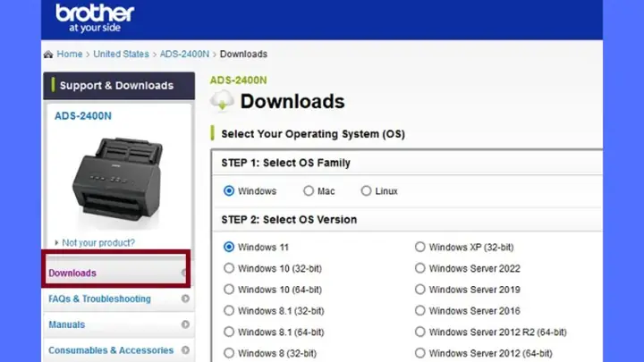Open FAQs & Troubleshooting menu item
This screenshot has height=362, width=644.
119,299
